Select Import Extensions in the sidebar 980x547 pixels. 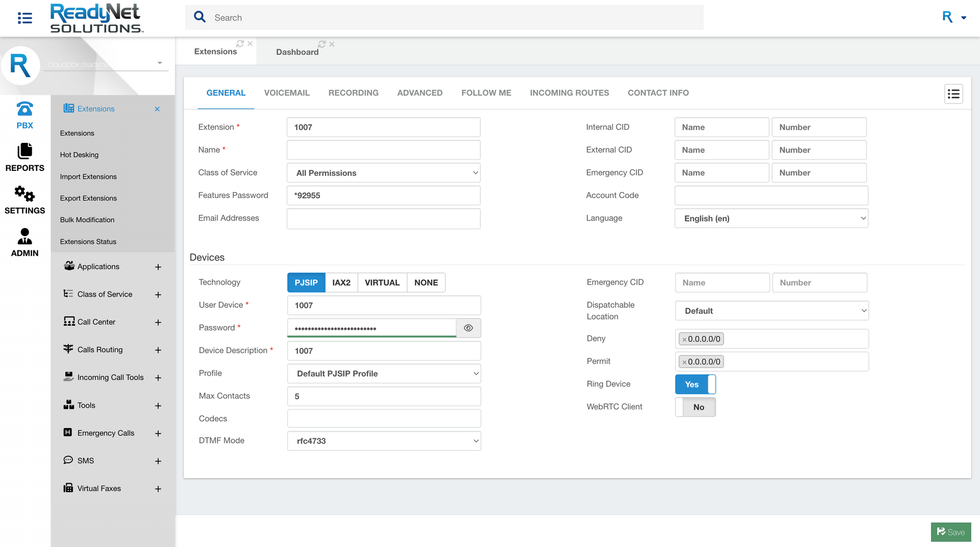click(x=88, y=177)
